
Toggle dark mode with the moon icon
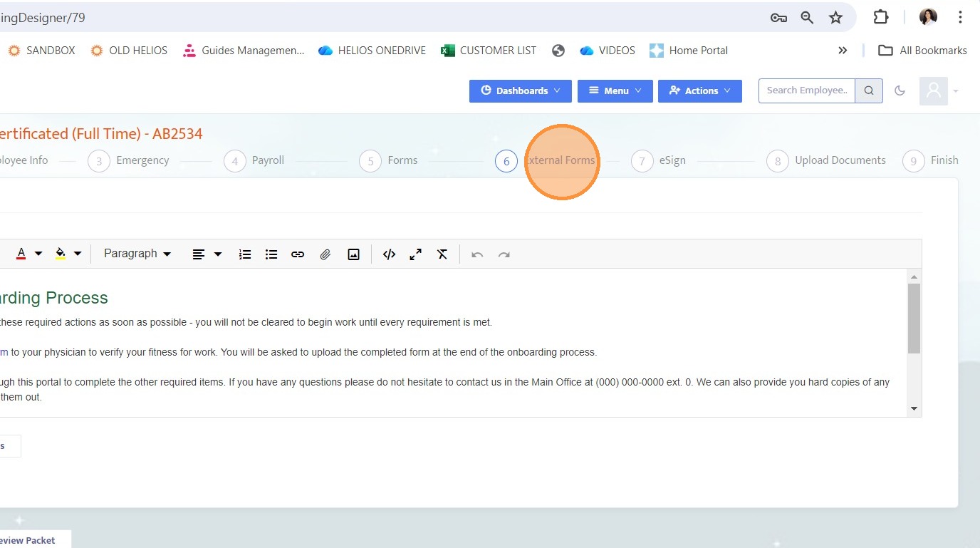900,91
